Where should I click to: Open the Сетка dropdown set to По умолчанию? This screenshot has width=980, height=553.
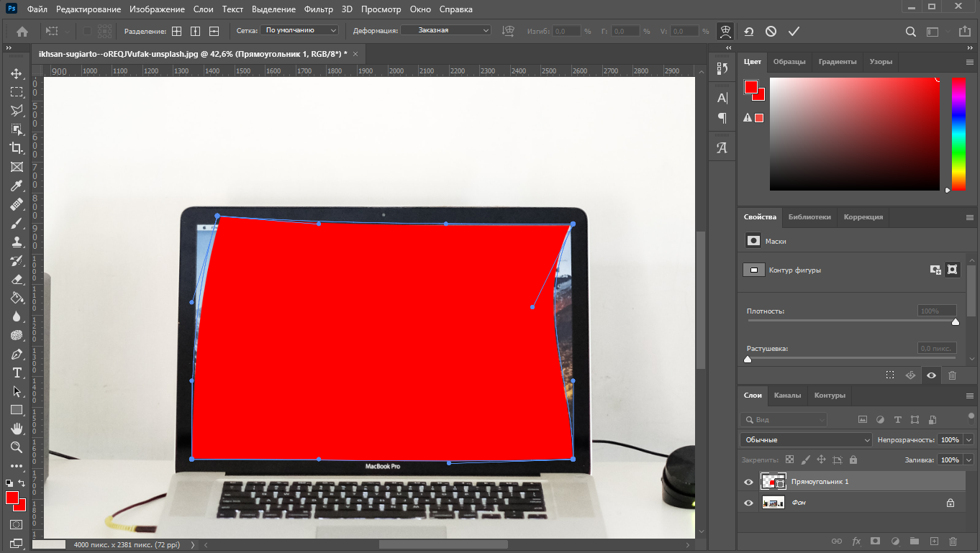pos(299,31)
